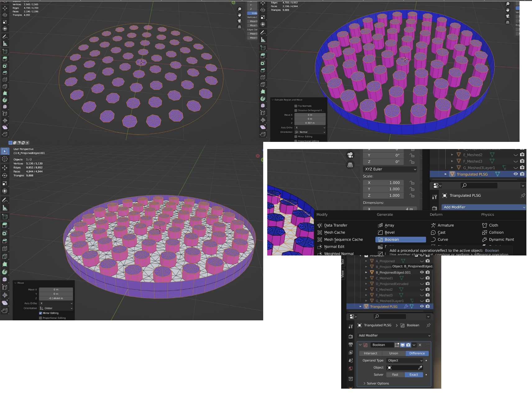Open the Operand Type Object dropdown
532x393 pixels.
click(405, 360)
